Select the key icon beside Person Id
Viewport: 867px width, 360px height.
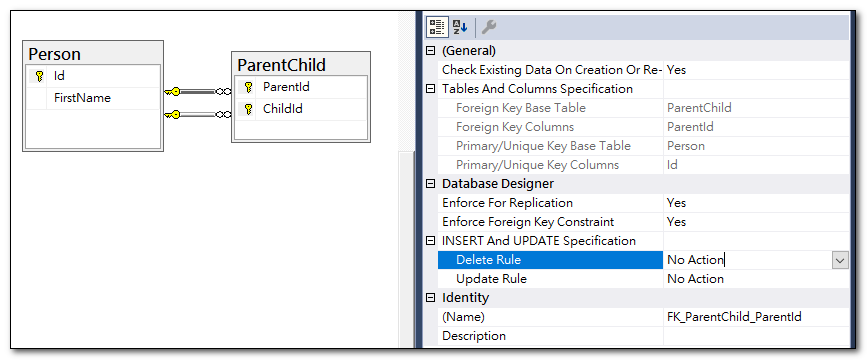tap(39, 76)
